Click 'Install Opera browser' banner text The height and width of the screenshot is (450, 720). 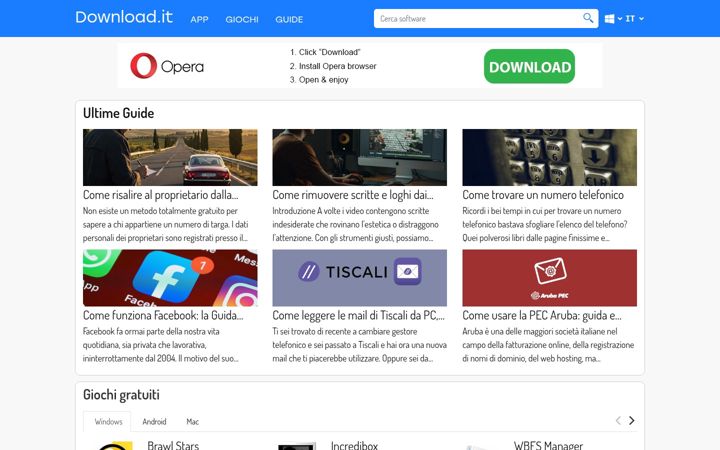click(x=338, y=66)
